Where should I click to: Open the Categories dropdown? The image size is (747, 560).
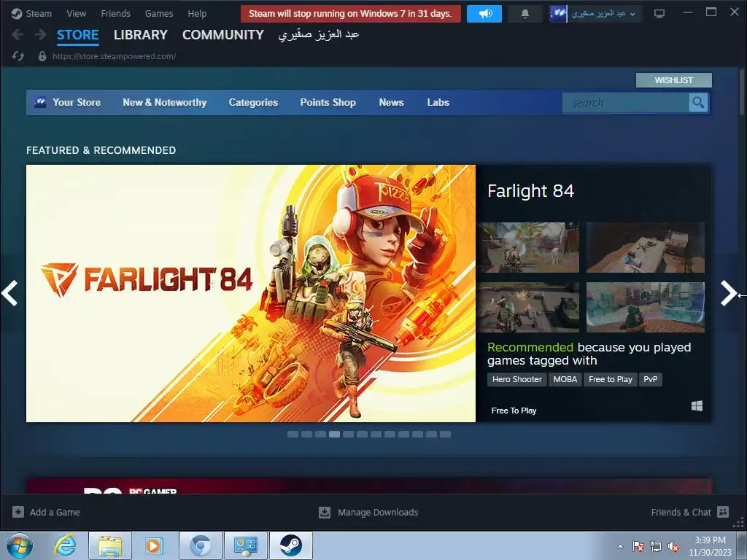pyautogui.click(x=253, y=102)
